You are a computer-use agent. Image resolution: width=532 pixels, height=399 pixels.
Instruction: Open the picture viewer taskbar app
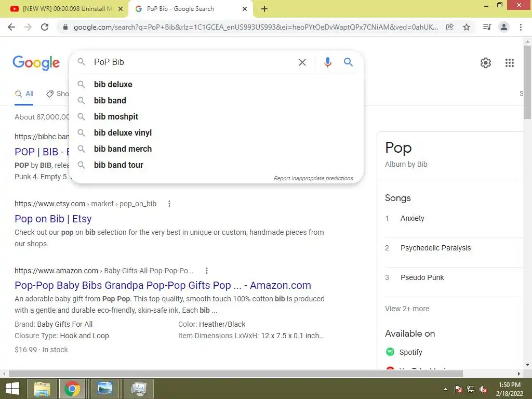[x=105, y=389]
